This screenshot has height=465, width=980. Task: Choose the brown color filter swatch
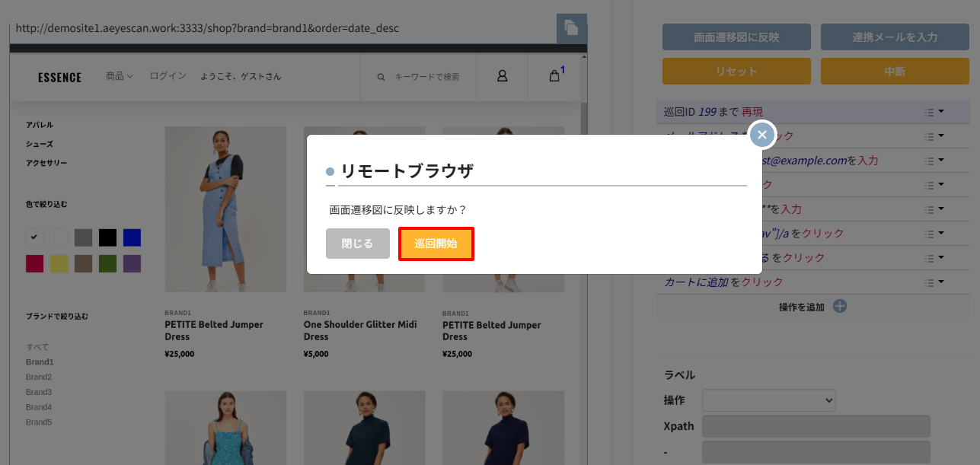[x=83, y=263]
